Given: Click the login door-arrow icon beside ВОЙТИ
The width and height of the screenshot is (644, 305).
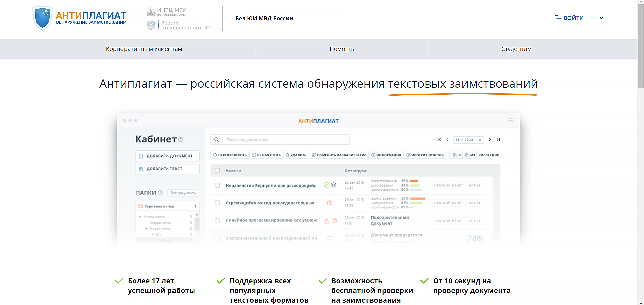Looking at the screenshot, I should point(558,18).
